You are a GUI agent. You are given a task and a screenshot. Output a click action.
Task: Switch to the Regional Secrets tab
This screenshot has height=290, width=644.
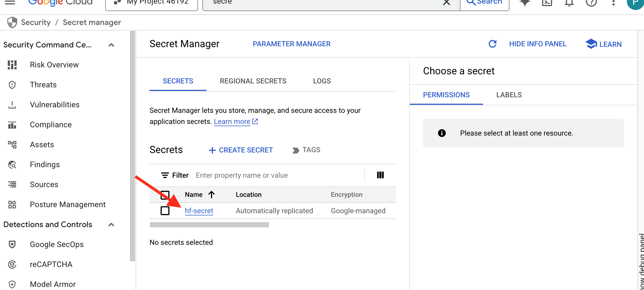[x=253, y=81]
